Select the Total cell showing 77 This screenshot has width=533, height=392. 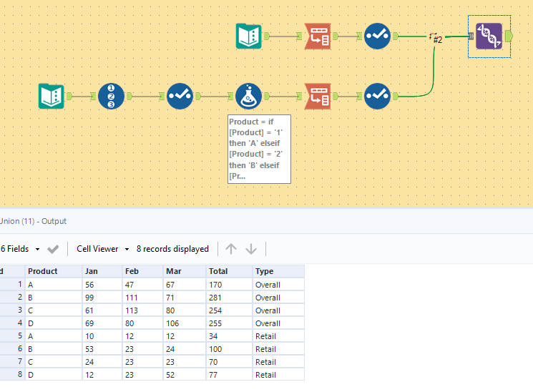pos(230,375)
